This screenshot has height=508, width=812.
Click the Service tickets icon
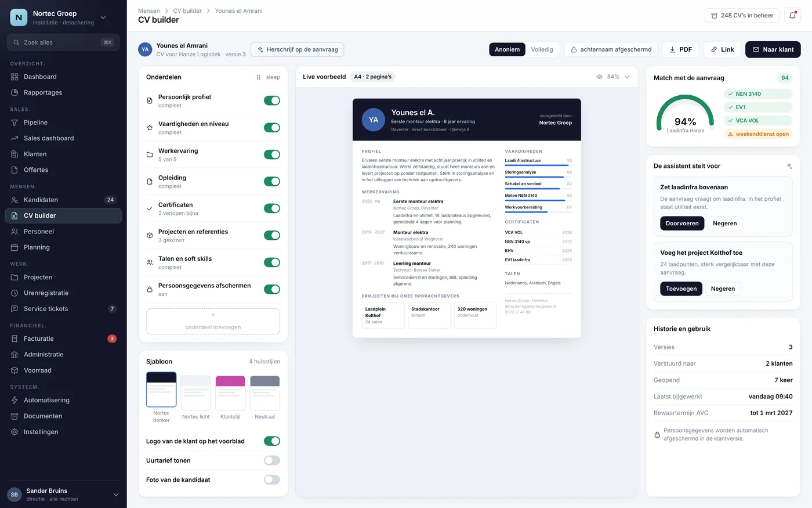tap(14, 309)
